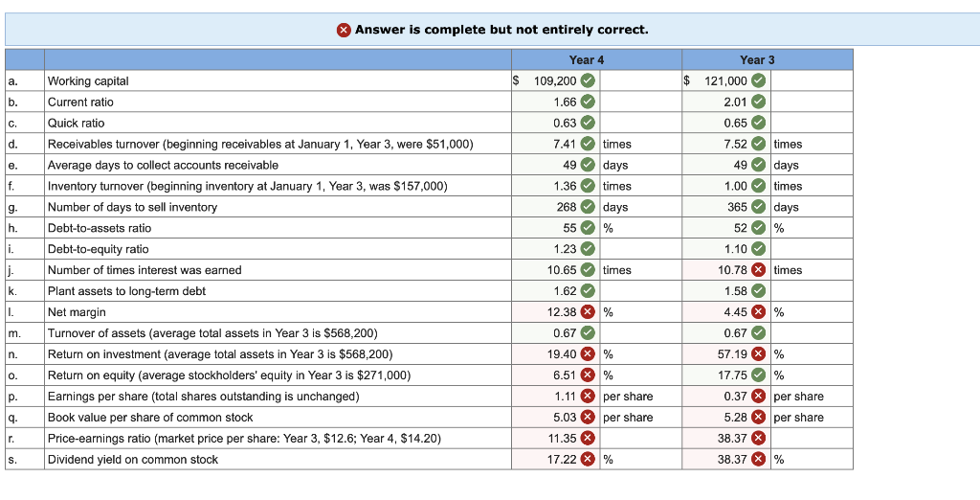Click the 'Working capital' row label
This screenshot has height=500, width=980.
coord(88,81)
